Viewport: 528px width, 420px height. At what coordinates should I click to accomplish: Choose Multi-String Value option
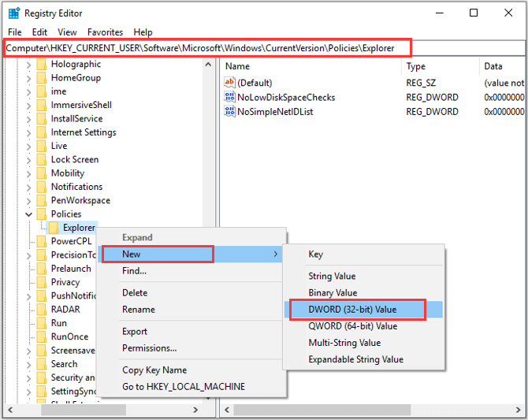[x=363, y=343]
